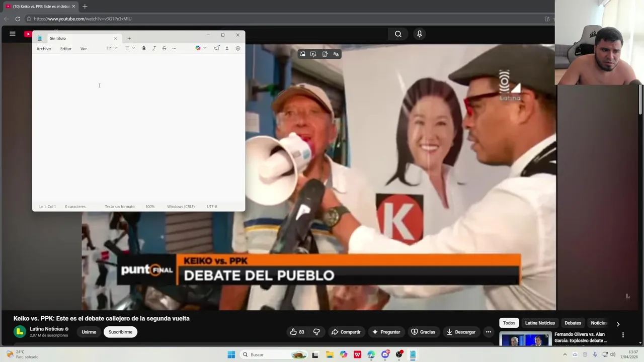Viewport: 644px width, 362px height.
Task: Click the video overlay notes icon
Action: pyautogui.click(x=325, y=54)
